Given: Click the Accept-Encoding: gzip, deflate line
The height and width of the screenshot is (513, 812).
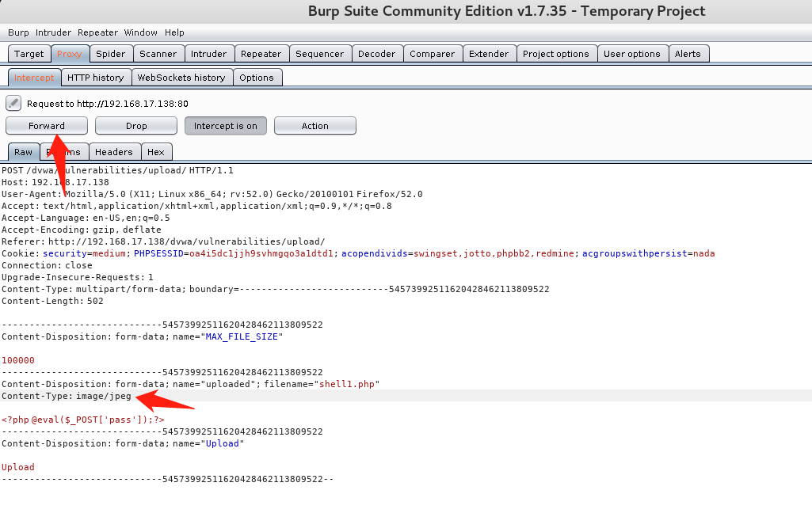Looking at the screenshot, I should (x=82, y=230).
